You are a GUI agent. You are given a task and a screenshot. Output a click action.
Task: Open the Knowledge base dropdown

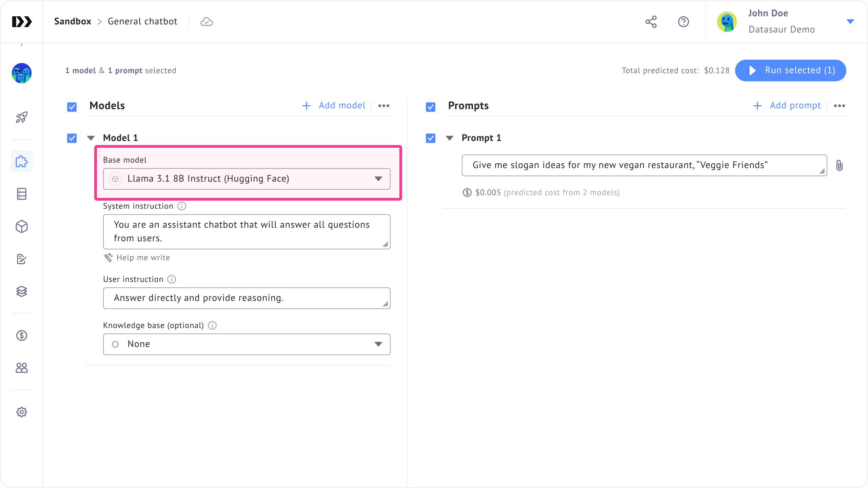[246, 344]
